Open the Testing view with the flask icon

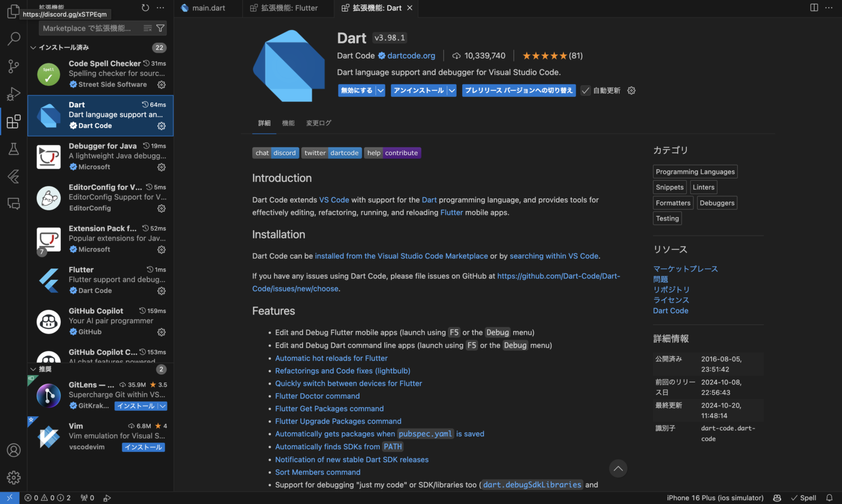click(x=13, y=148)
